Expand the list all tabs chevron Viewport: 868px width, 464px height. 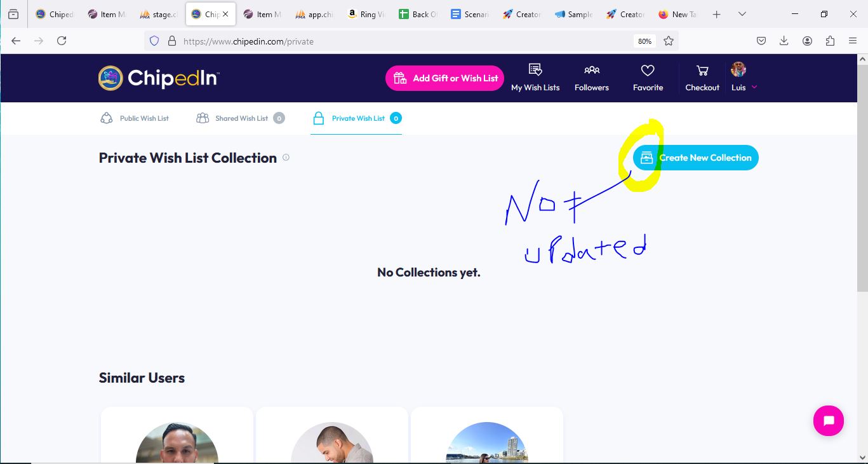tap(742, 14)
